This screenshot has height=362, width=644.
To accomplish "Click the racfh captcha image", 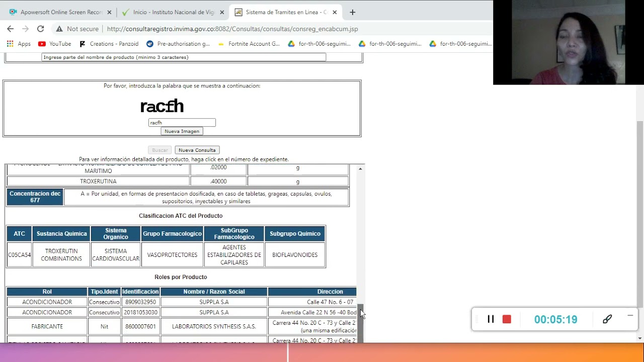I will [x=162, y=106].
